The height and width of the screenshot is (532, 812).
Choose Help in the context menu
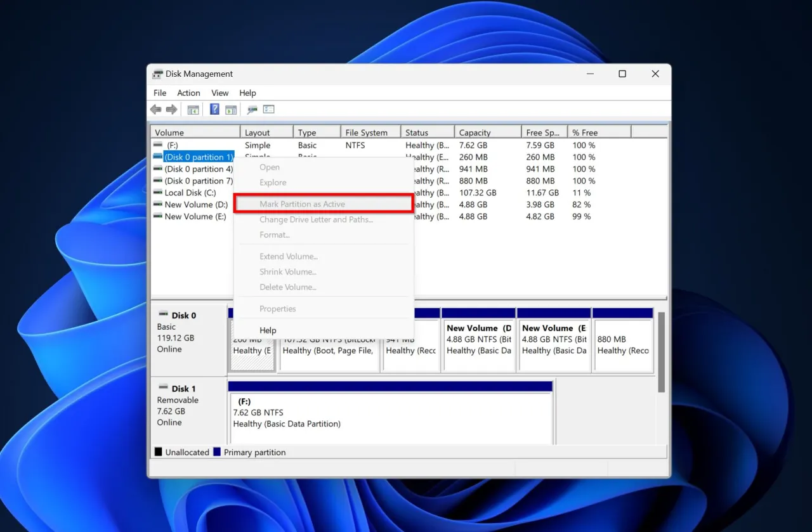click(268, 330)
